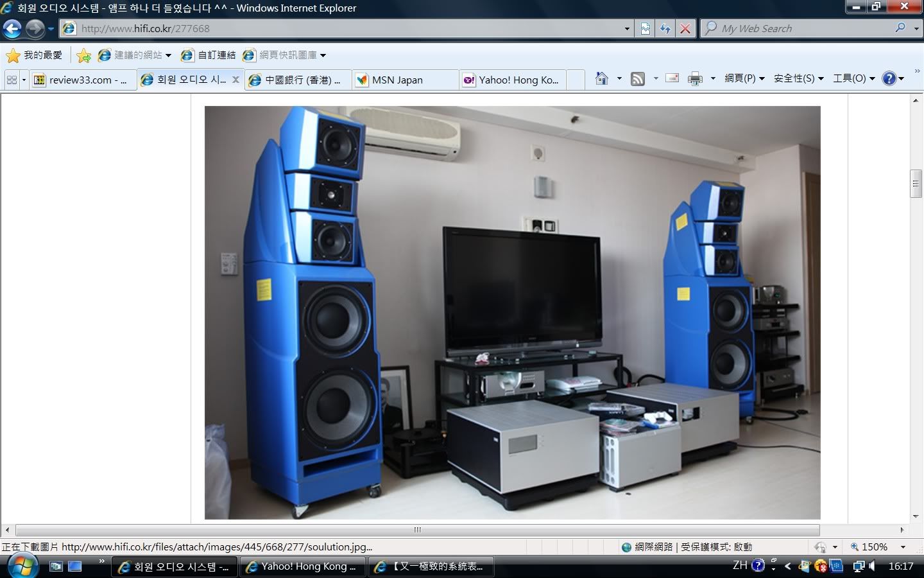Expand the address bar history dropdown

tap(627, 28)
